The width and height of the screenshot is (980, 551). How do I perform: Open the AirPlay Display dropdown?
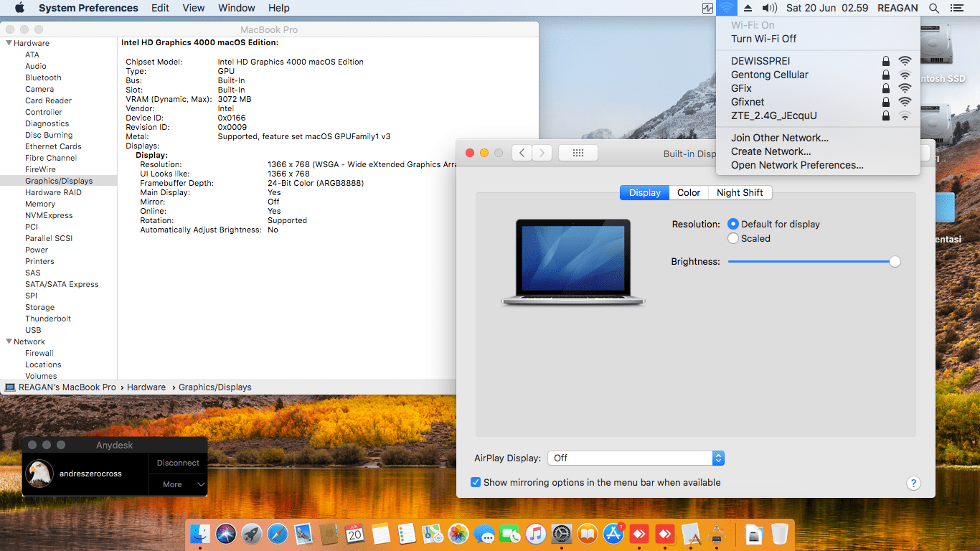[636, 458]
